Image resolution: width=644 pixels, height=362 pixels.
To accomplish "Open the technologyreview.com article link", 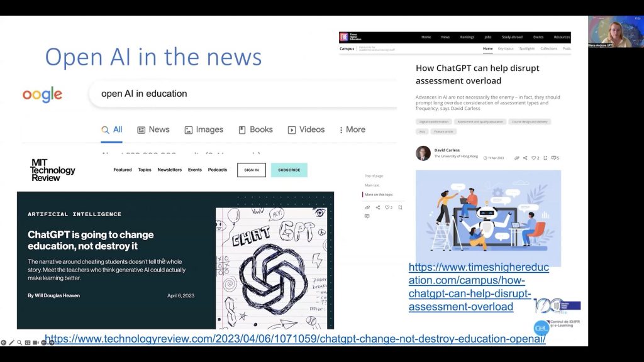I will [x=295, y=339].
